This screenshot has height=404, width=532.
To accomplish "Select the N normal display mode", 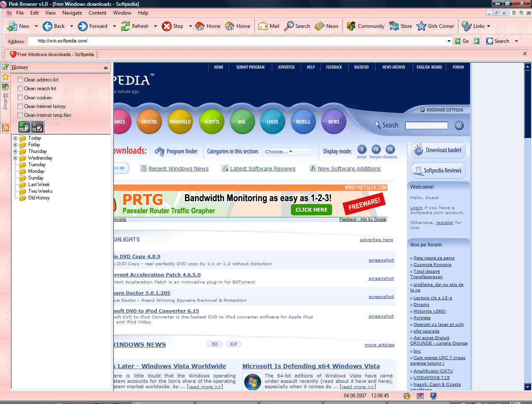I will [x=362, y=150].
